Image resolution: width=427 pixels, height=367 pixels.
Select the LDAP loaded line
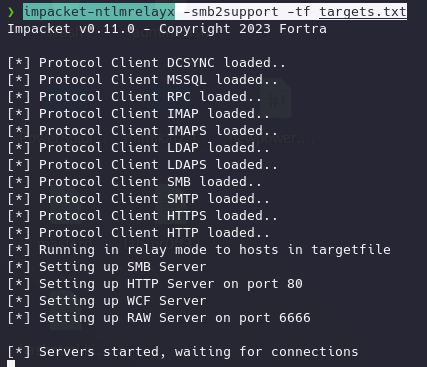[139, 148]
